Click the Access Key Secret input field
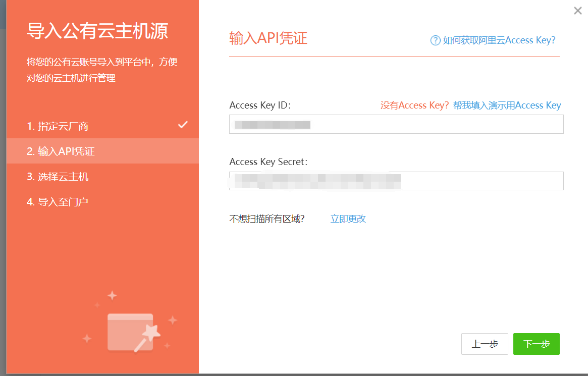The width and height of the screenshot is (588, 376). coord(396,181)
